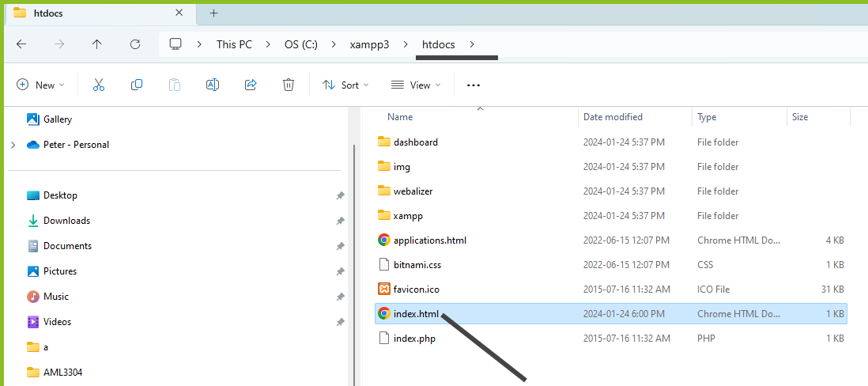Close the htdocs tab
This screenshot has height=386, width=868.
tap(179, 13)
